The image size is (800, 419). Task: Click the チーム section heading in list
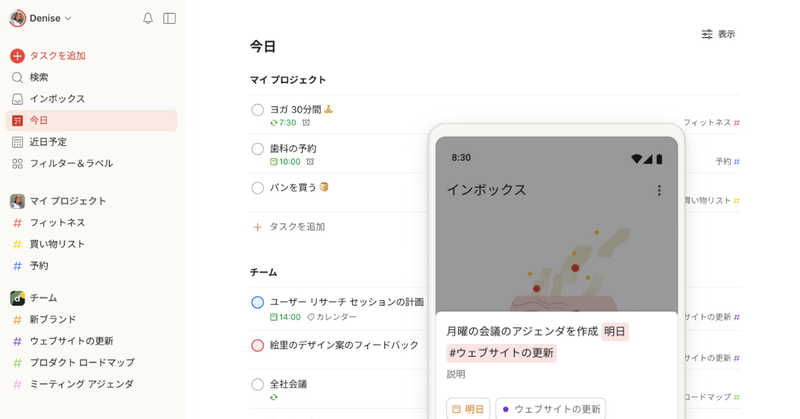[x=263, y=273]
